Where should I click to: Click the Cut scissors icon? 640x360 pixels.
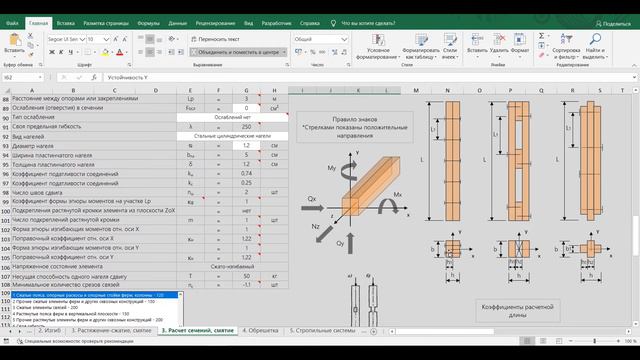[x=30, y=37]
